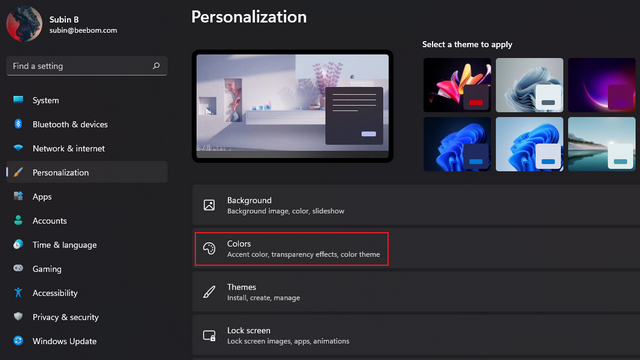Click the Lock screen icon
The width and height of the screenshot is (640, 360).
coord(209,336)
